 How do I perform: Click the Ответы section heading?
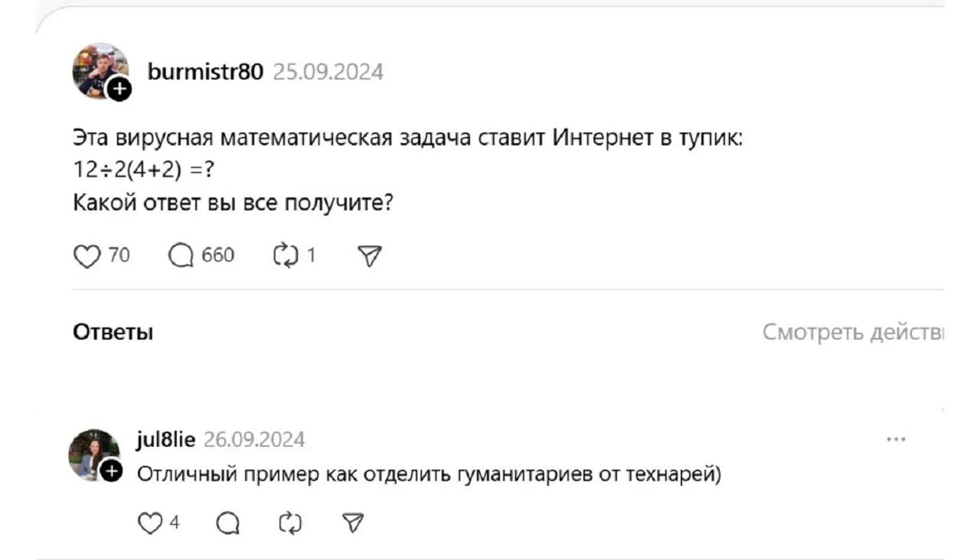(113, 333)
